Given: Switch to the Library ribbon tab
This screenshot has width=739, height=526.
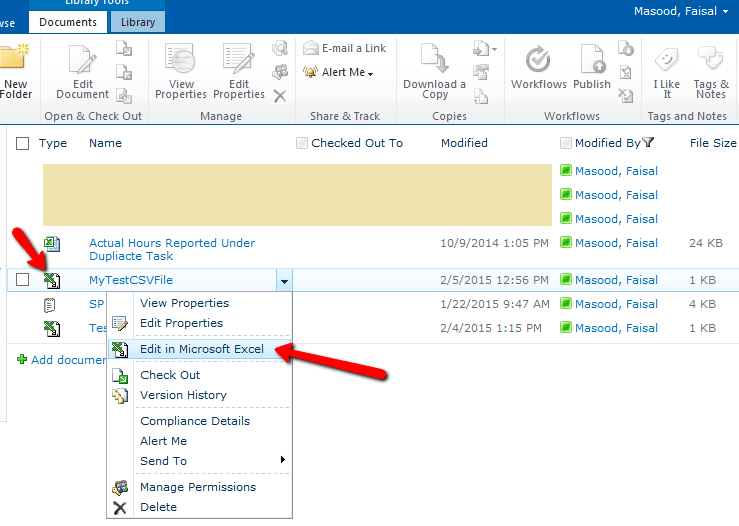Looking at the screenshot, I should pyautogui.click(x=138, y=22).
